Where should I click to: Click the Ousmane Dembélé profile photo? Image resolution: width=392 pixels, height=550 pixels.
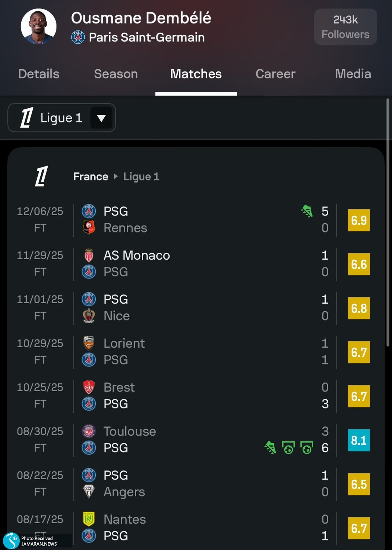click(38, 26)
